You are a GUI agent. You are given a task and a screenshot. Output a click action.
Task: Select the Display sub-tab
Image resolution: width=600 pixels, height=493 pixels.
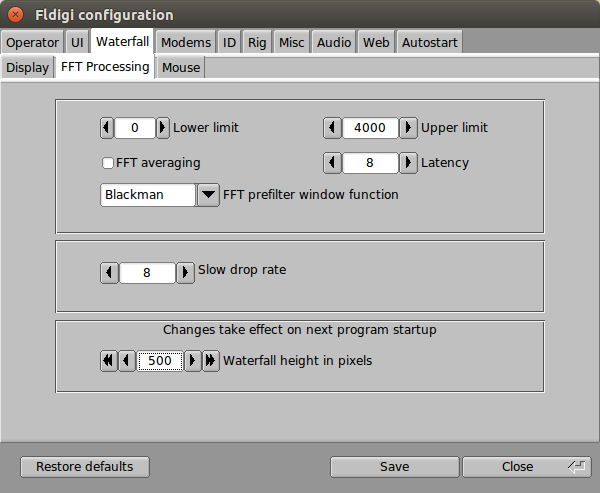click(28, 68)
